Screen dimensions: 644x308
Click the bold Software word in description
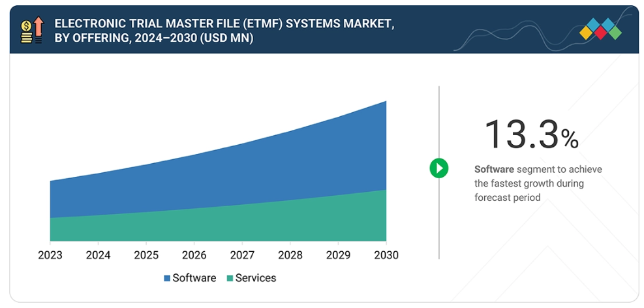[x=494, y=169]
